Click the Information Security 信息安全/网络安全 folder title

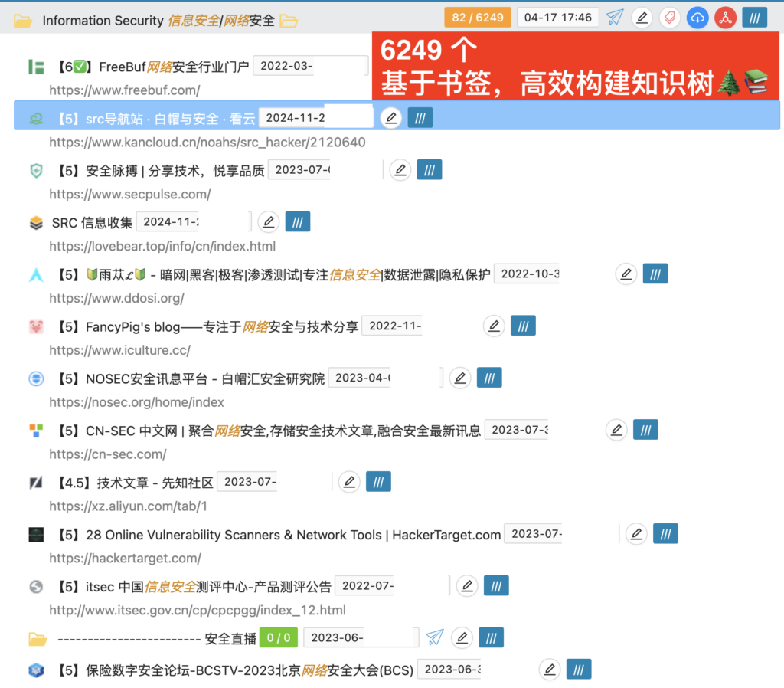[158, 21]
